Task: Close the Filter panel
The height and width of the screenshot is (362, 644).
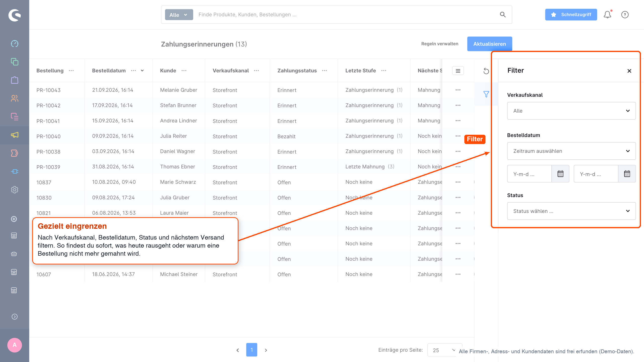Action: pos(629,71)
